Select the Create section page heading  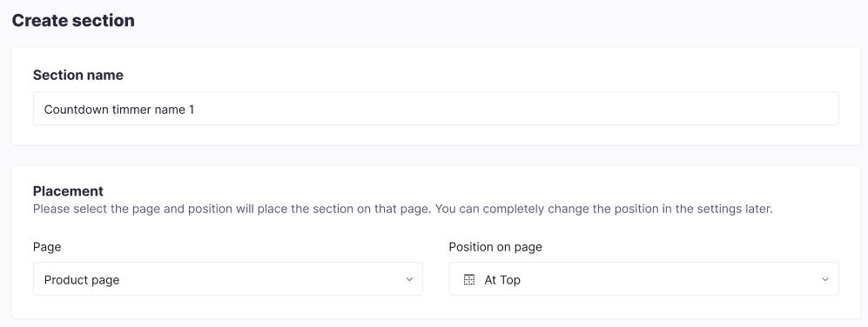click(73, 21)
